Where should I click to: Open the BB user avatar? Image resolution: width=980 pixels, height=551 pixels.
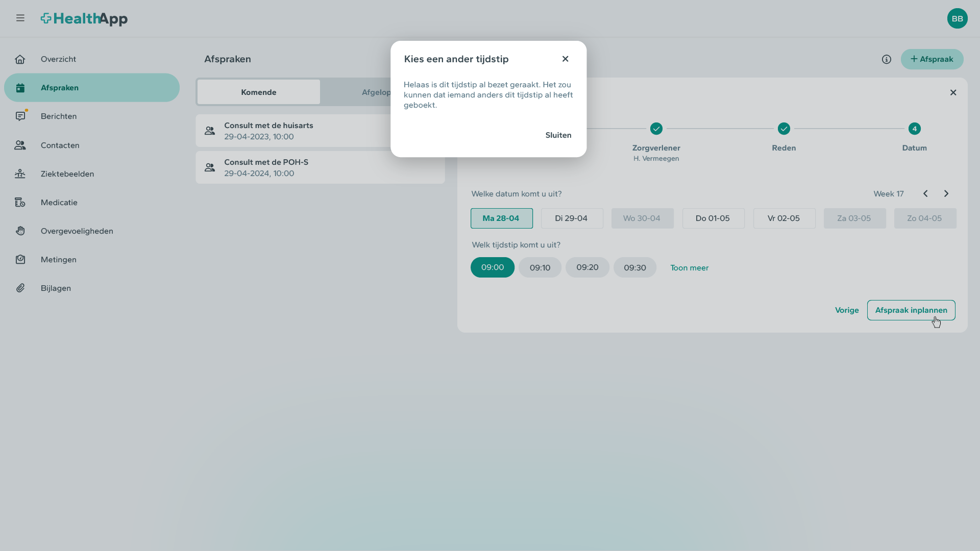click(x=957, y=18)
